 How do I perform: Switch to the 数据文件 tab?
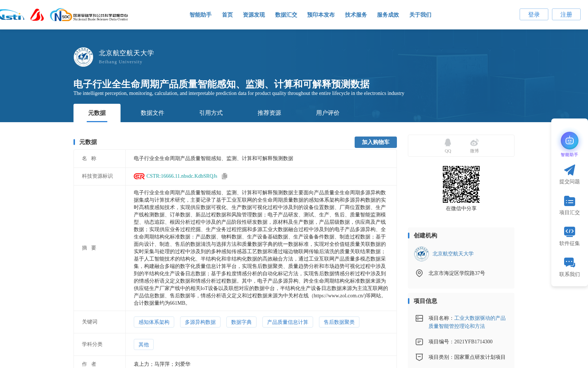coord(153,113)
